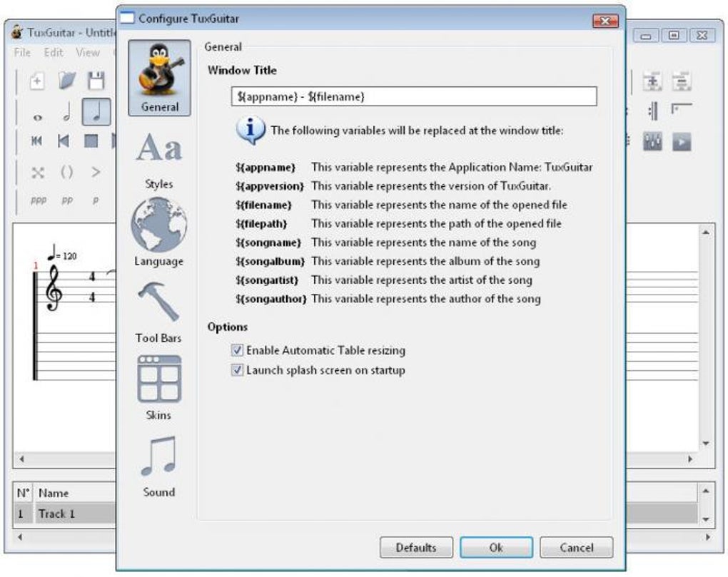This screenshot has height=577, width=728.
Task: Click the Options section heading
Action: click(x=228, y=327)
